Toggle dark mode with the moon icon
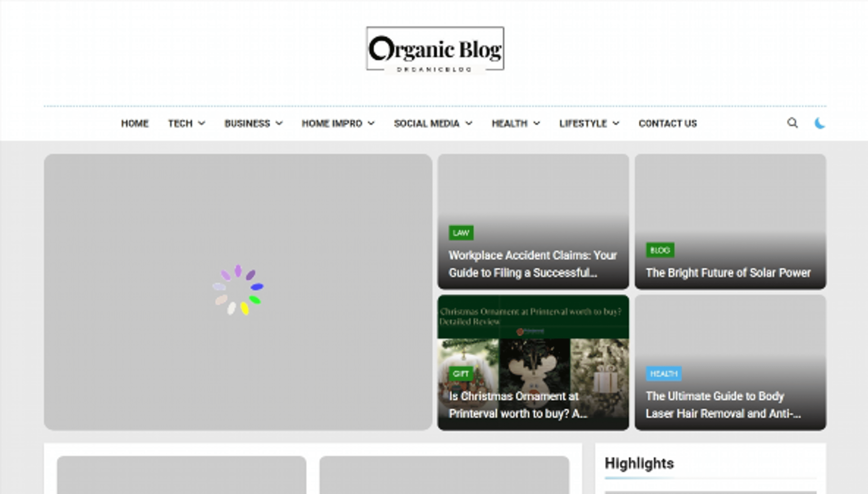868x494 pixels. (821, 123)
